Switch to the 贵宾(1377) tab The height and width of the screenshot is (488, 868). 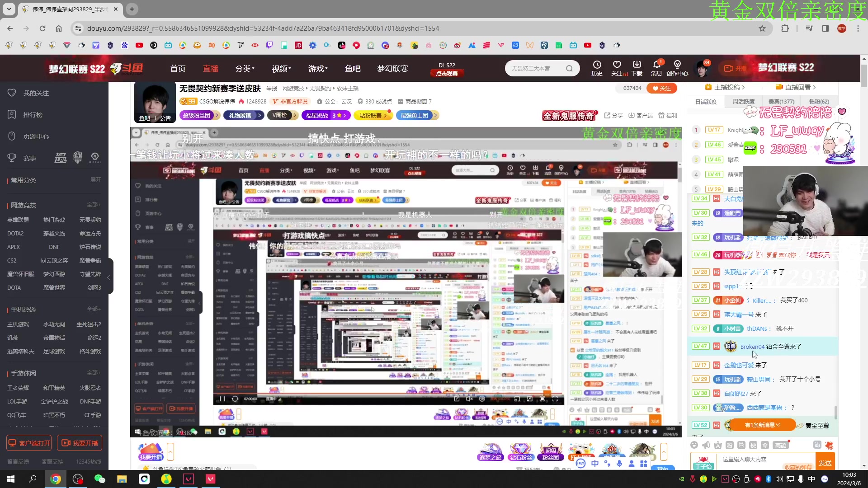point(781,102)
